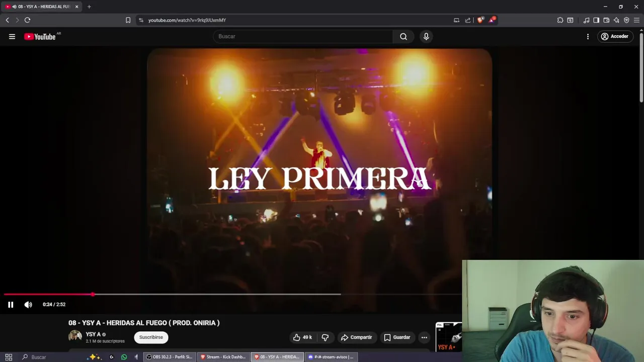Image resolution: width=644 pixels, height=362 pixels.
Task: Open a new browser tab
Action: coord(89,7)
